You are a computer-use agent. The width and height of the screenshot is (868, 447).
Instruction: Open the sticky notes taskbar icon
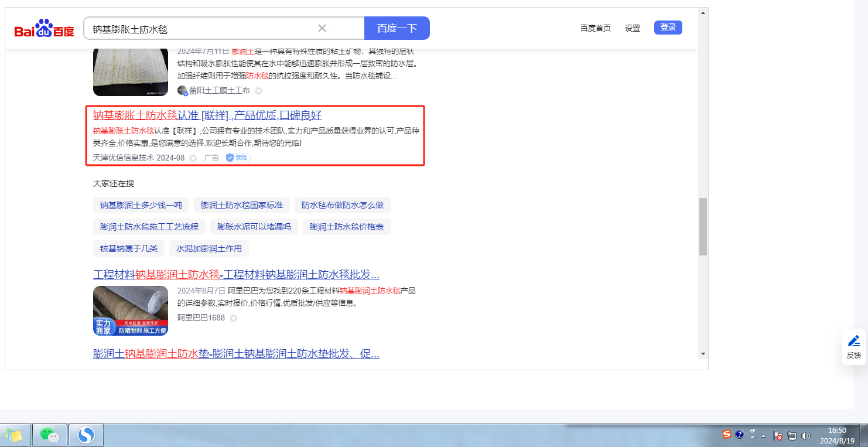click(x=15, y=435)
